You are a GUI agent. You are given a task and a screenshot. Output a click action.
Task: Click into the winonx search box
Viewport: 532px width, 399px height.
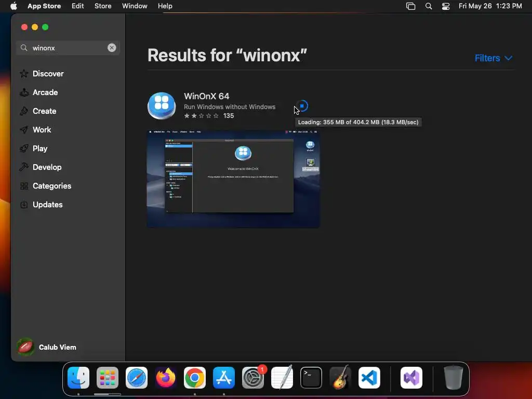[68, 48]
